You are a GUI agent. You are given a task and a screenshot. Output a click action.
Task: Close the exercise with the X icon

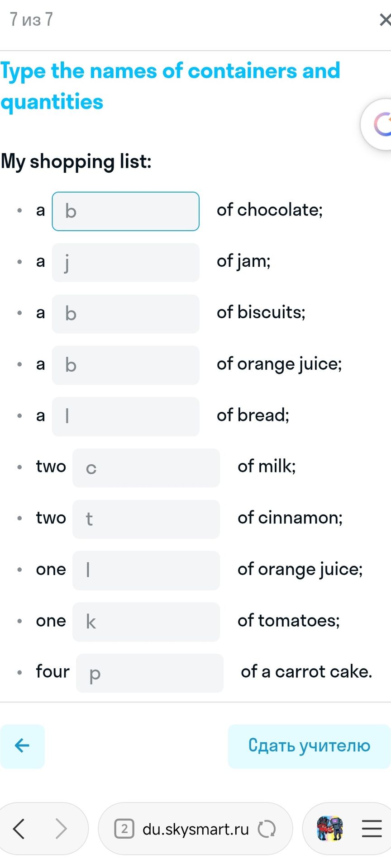click(x=385, y=20)
